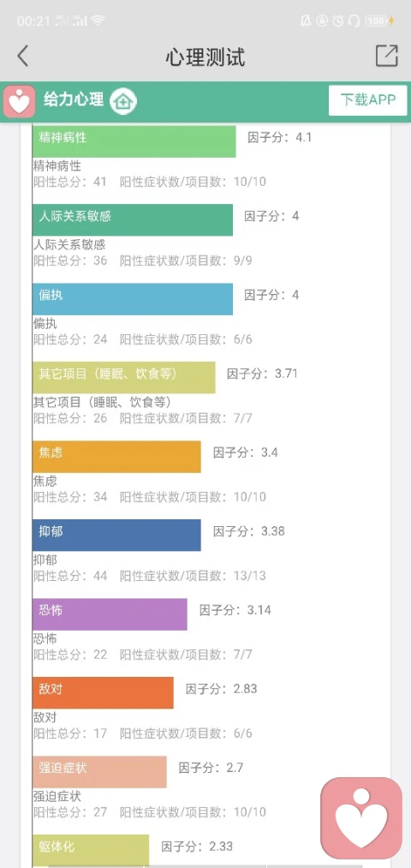Tap the headphone icon in status bar
The width and height of the screenshot is (411, 868).
[x=354, y=21]
